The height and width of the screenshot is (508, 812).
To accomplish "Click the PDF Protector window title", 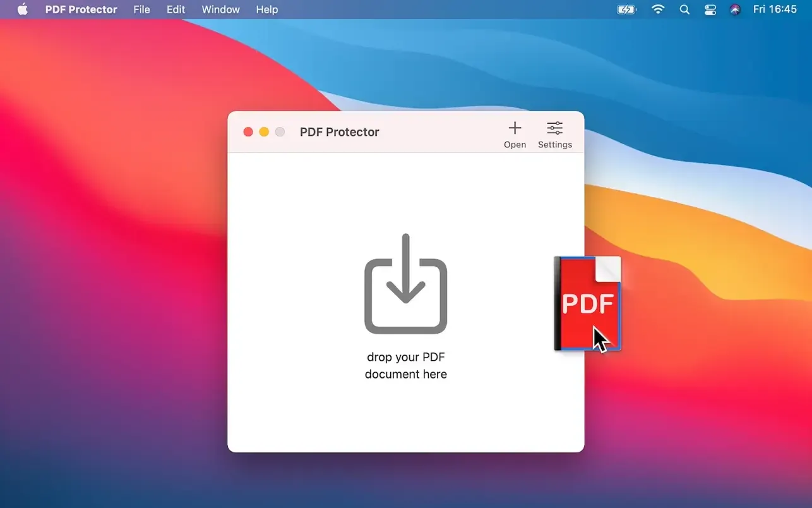I will point(339,132).
